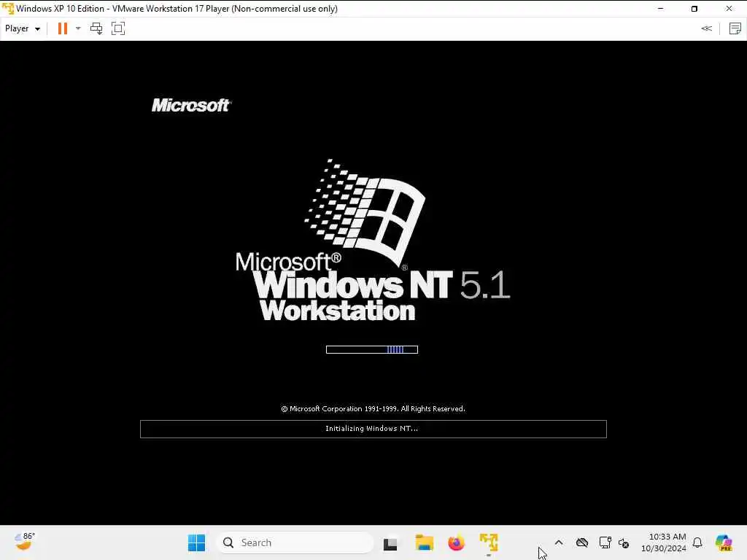
Task: Enter VMware full screen mode
Action: [118, 28]
